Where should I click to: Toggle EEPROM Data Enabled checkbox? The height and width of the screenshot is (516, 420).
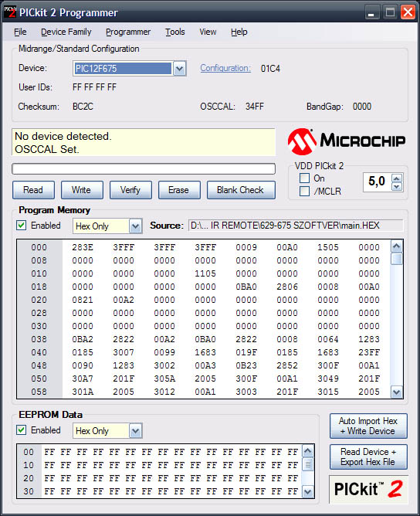point(22,430)
